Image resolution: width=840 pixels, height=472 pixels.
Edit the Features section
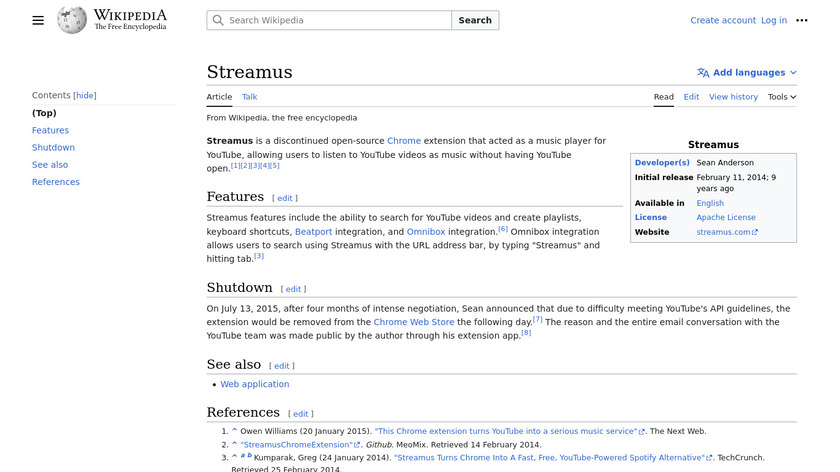[x=284, y=198]
